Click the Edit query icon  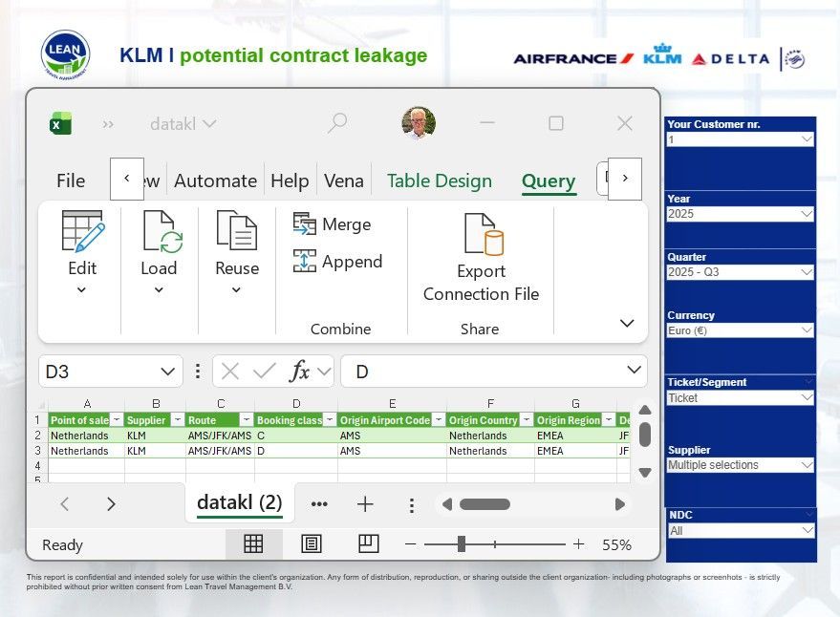click(x=82, y=231)
